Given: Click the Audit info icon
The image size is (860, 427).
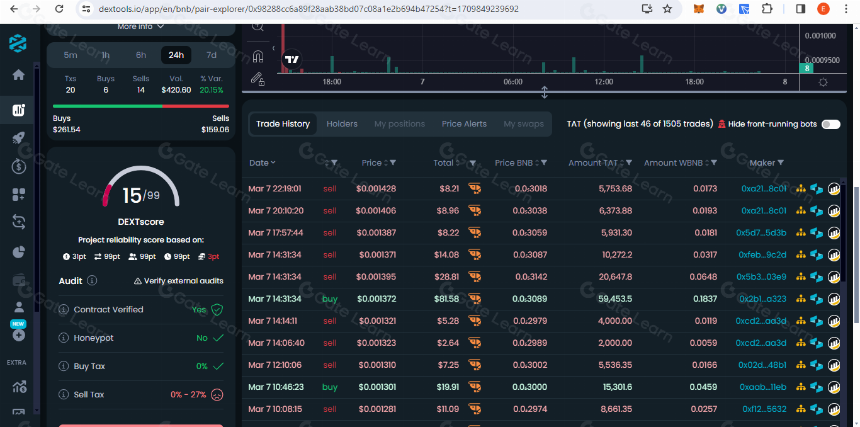Looking at the screenshot, I should [x=92, y=281].
